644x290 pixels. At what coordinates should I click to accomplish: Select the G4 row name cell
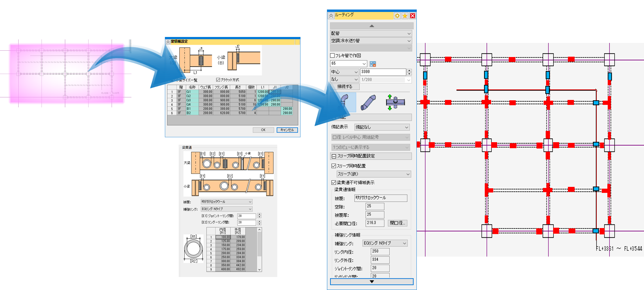192,105
